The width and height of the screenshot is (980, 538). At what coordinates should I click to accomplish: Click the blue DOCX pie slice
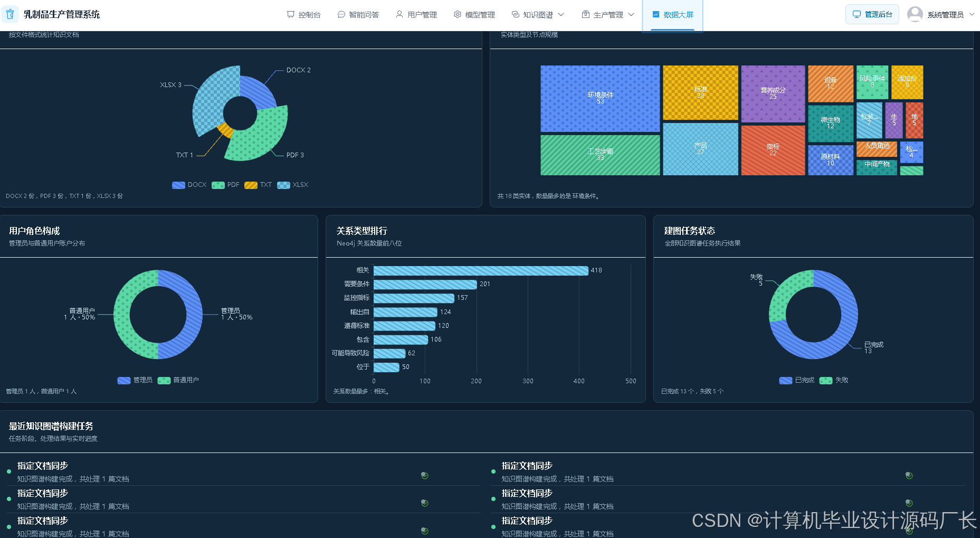point(260,93)
